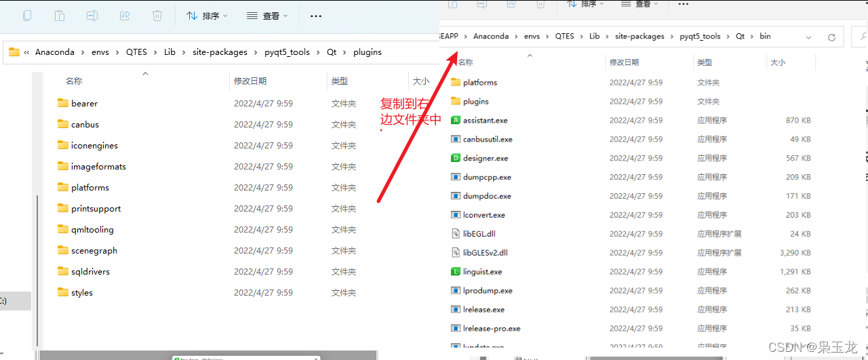Viewport: 868px width, 360px height.
Task: Select the platforms folder name in right window
Action: point(480,82)
